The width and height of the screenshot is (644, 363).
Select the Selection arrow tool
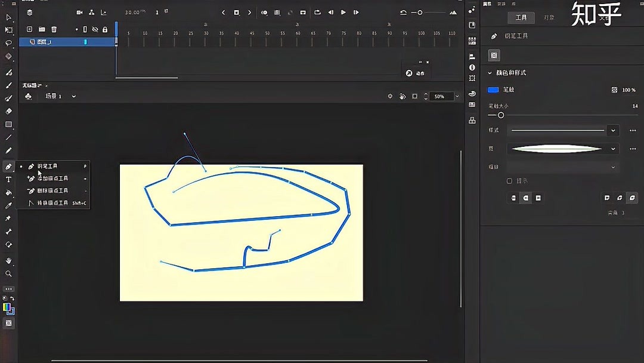point(9,18)
